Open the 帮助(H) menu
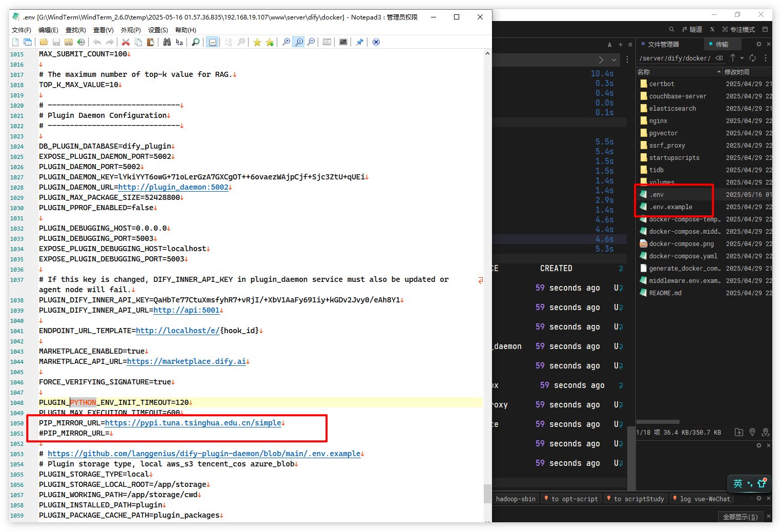782x532 pixels. pos(186,30)
